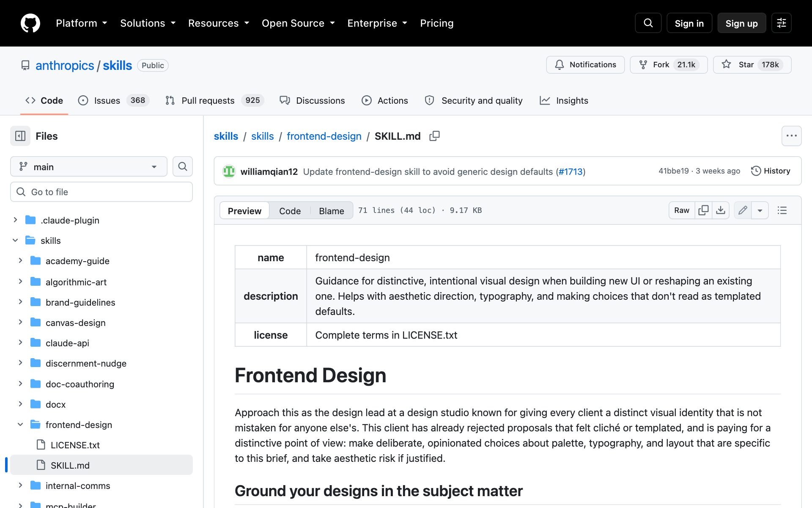View the Raw file
Screen dimensions: 812x508
point(682,210)
